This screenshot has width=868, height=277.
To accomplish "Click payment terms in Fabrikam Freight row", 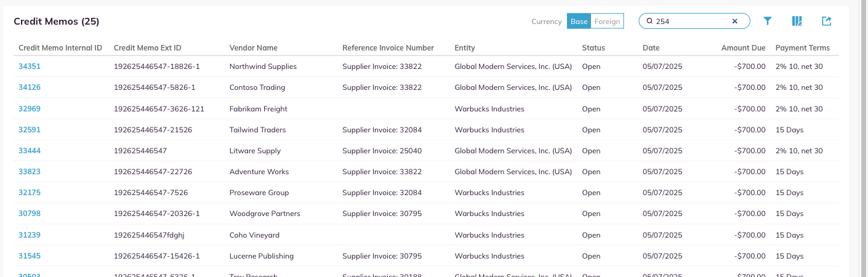I will [x=799, y=109].
